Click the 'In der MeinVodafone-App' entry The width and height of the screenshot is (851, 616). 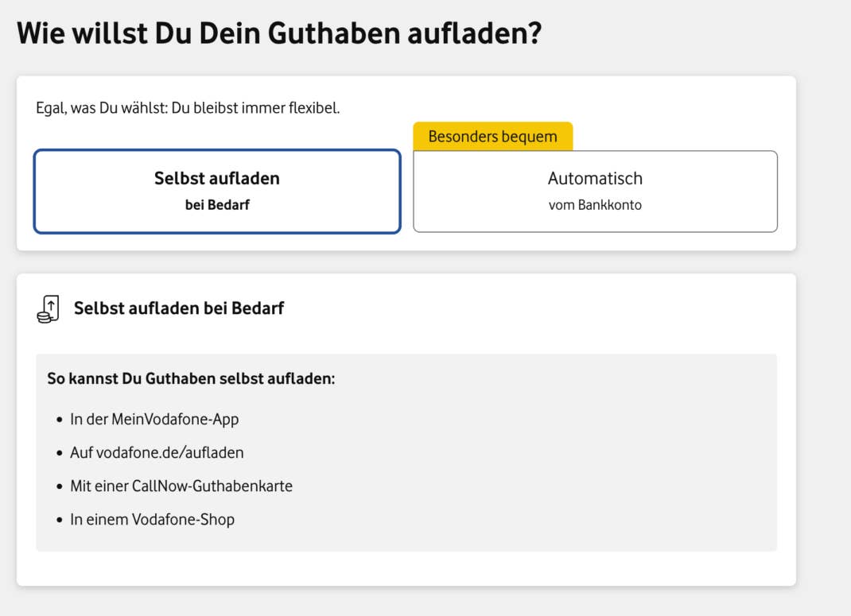154,419
